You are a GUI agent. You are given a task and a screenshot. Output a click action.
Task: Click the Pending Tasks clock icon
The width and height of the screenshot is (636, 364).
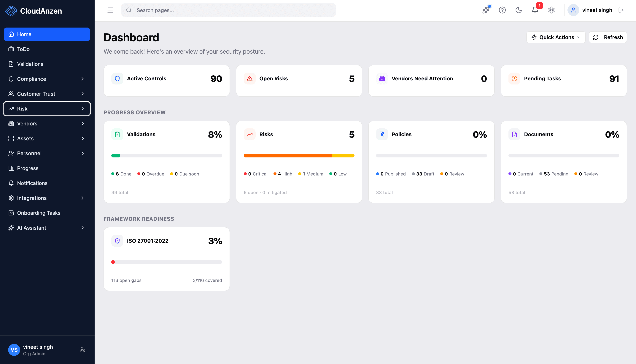tap(514, 79)
